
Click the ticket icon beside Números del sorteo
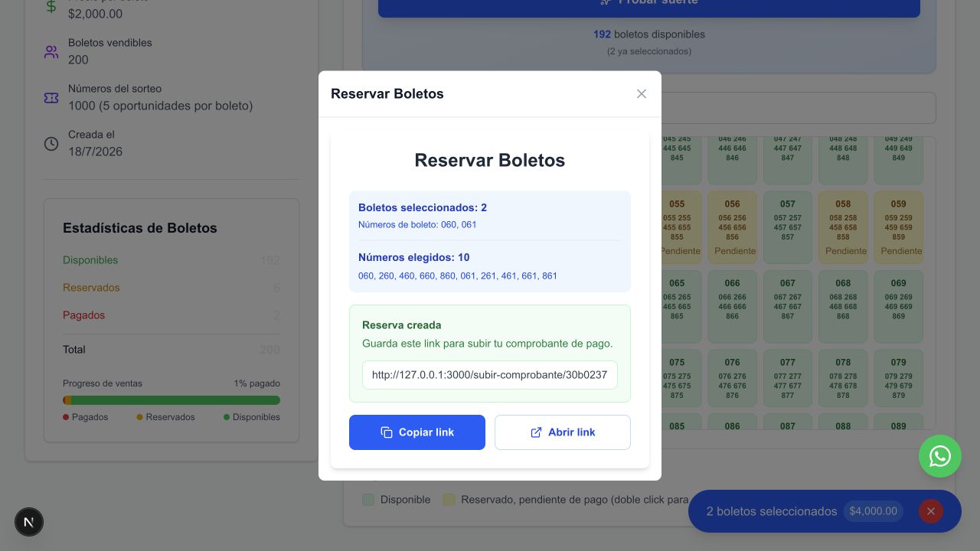51,98
